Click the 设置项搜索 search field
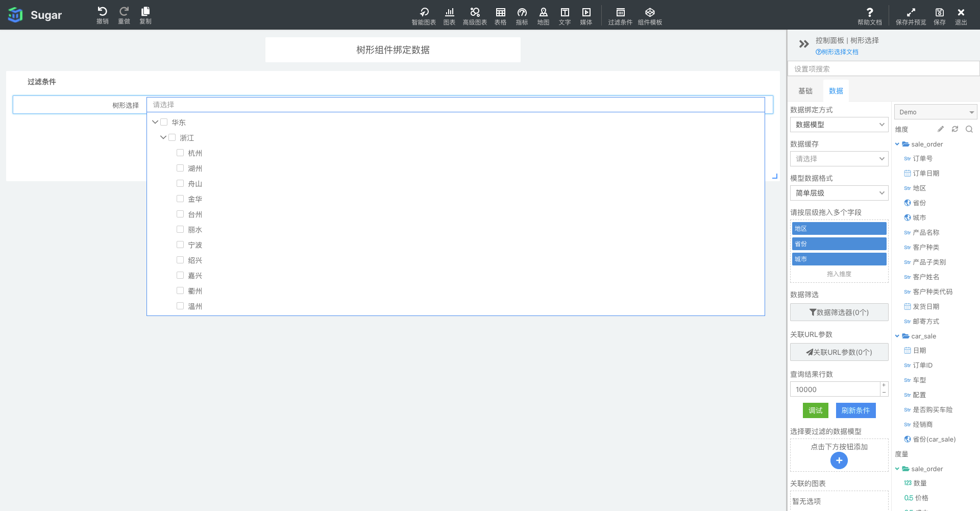The image size is (980, 511). coord(883,69)
